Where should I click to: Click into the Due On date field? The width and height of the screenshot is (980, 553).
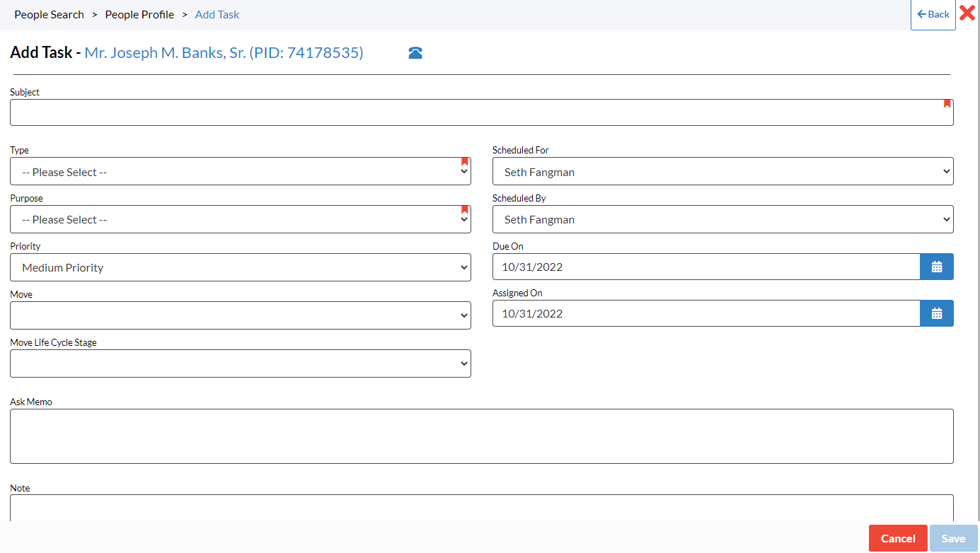click(x=706, y=267)
